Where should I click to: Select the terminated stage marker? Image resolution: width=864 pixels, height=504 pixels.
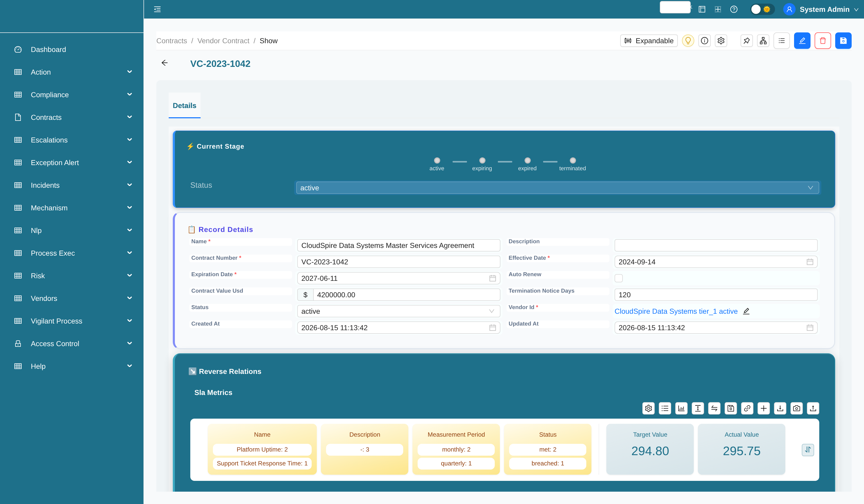click(x=573, y=160)
